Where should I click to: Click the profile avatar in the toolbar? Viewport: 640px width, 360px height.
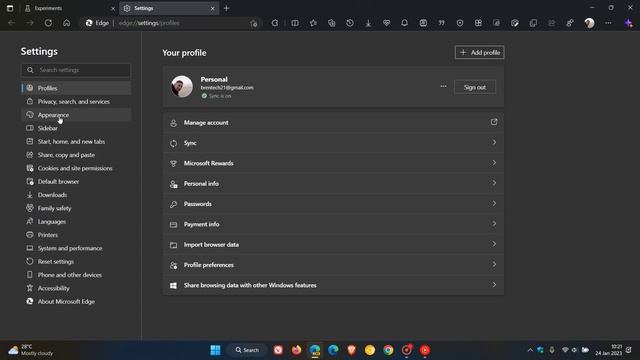[589, 23]
